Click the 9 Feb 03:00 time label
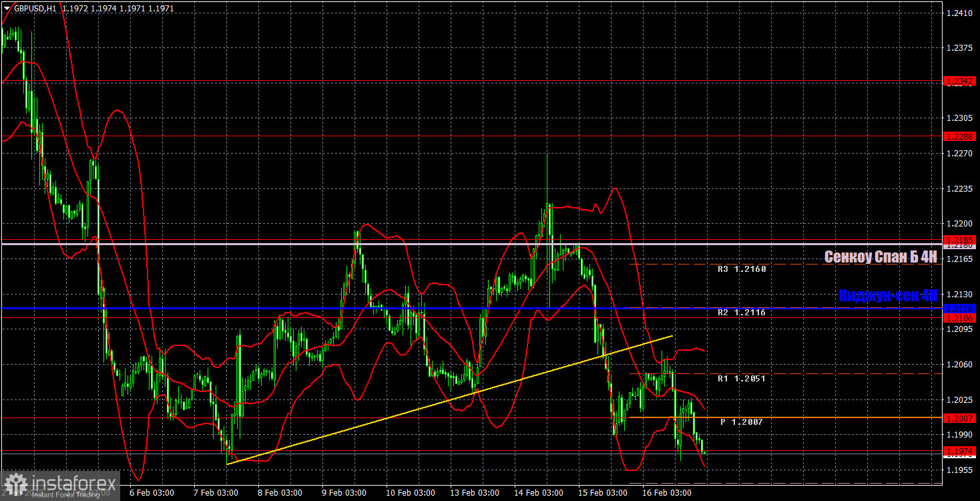This screenshot has height=501, width=980. pyautogui.click(x=344, y=493)
